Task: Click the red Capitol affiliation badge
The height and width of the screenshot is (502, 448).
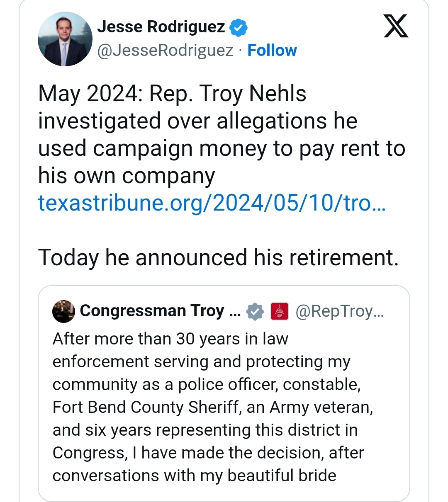Action: (x=279, y=311)
